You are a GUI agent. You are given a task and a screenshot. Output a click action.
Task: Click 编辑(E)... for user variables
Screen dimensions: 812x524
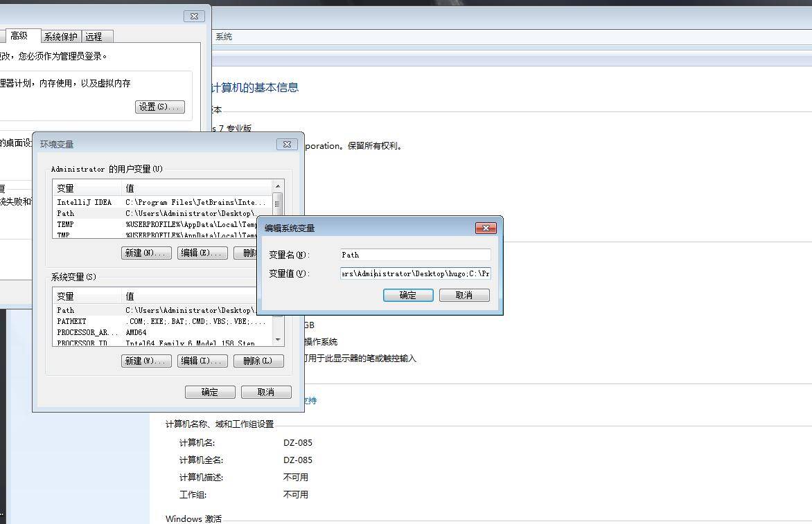pyautogui.click(x=202, y=253)
